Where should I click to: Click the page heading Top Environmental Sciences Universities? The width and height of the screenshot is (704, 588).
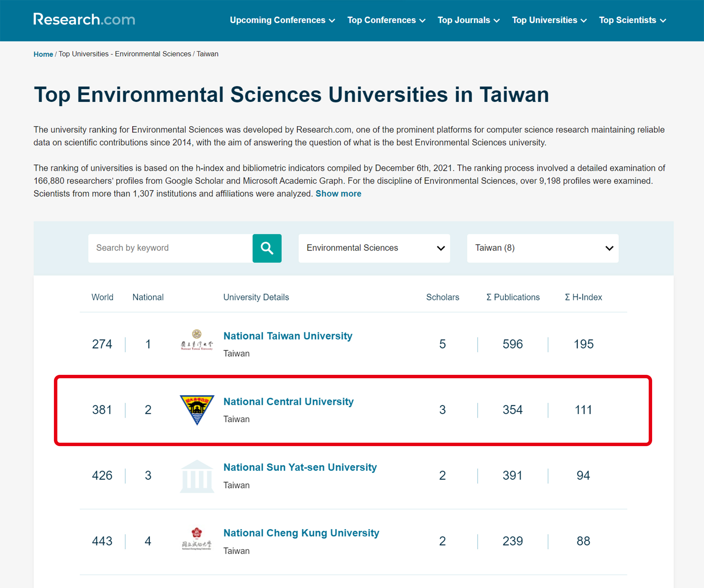click(x=291, y=94)
